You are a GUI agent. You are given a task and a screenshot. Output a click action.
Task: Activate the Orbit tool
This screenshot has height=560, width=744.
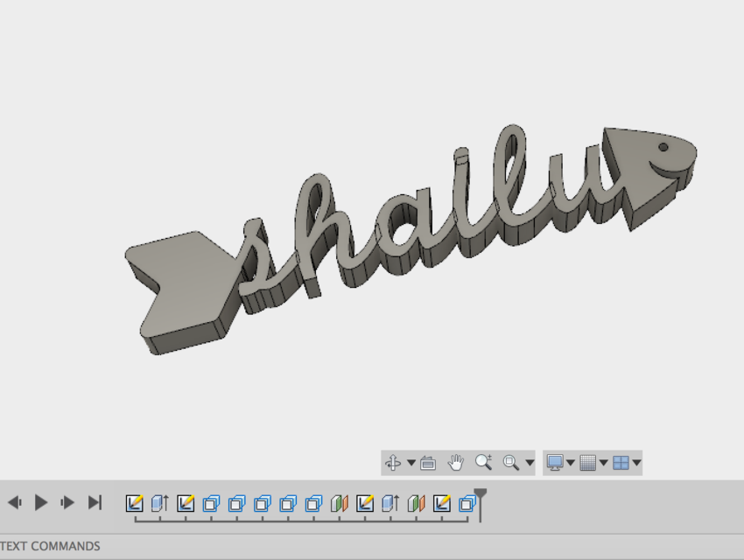393,461
